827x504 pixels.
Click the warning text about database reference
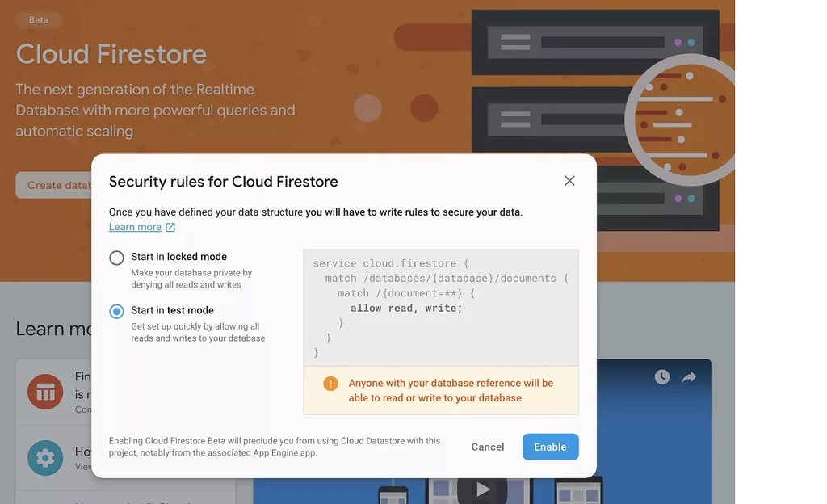tap(451, 390)
